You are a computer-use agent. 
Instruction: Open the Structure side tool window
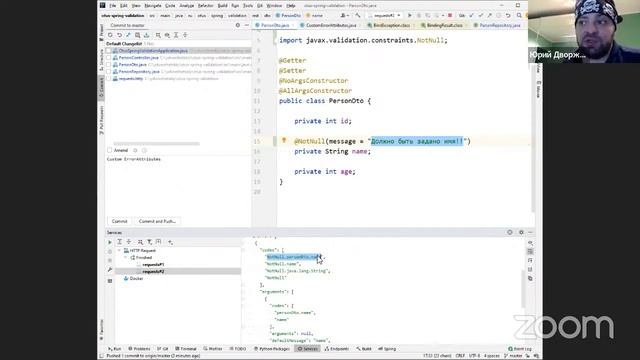[102, 60]
